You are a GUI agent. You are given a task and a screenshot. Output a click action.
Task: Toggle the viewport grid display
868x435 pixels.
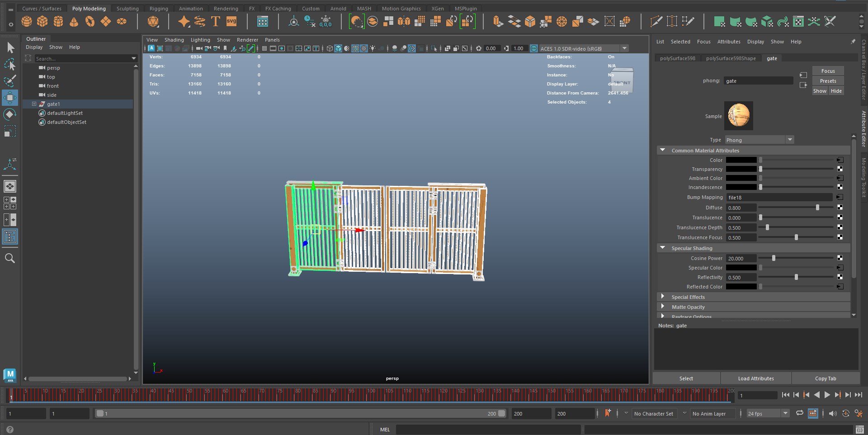(264, 48)
